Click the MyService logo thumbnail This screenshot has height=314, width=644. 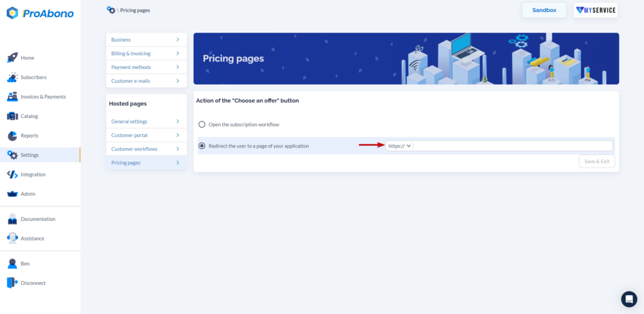(596, 10)
